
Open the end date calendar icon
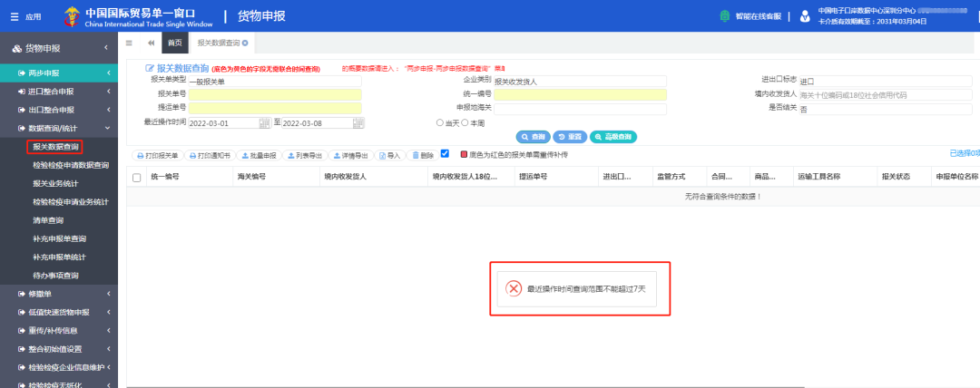pos(358,123)
